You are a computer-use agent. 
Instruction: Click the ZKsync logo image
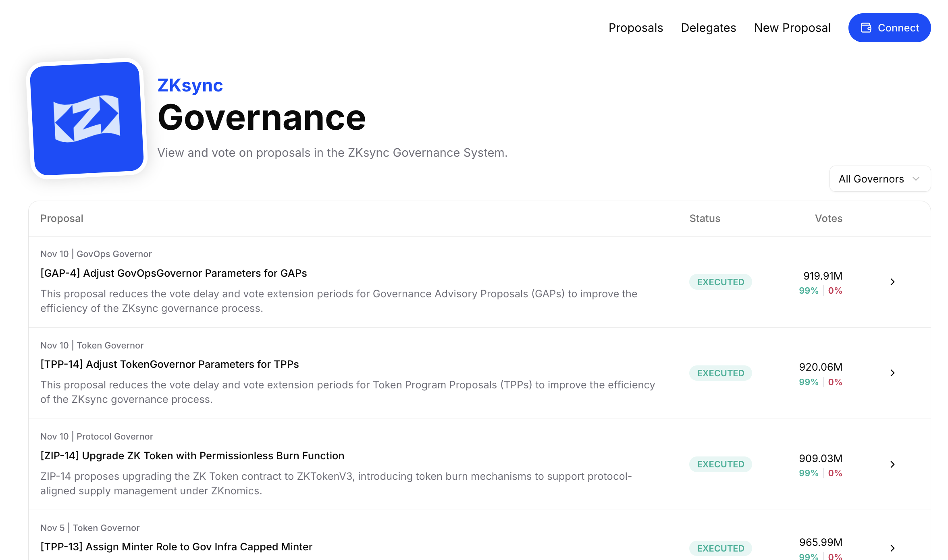pyautogui.click(x=87, y=118)
